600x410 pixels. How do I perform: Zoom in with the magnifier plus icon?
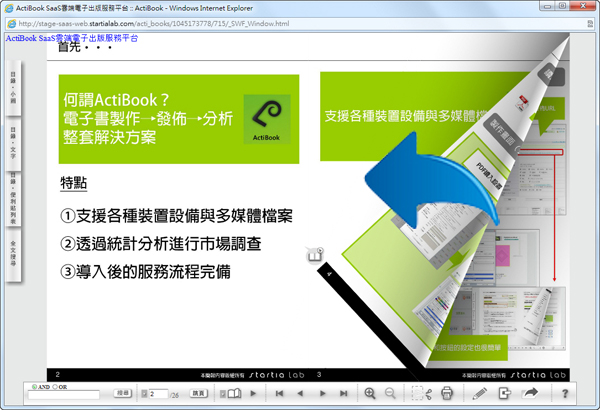(x=370, y=393)
